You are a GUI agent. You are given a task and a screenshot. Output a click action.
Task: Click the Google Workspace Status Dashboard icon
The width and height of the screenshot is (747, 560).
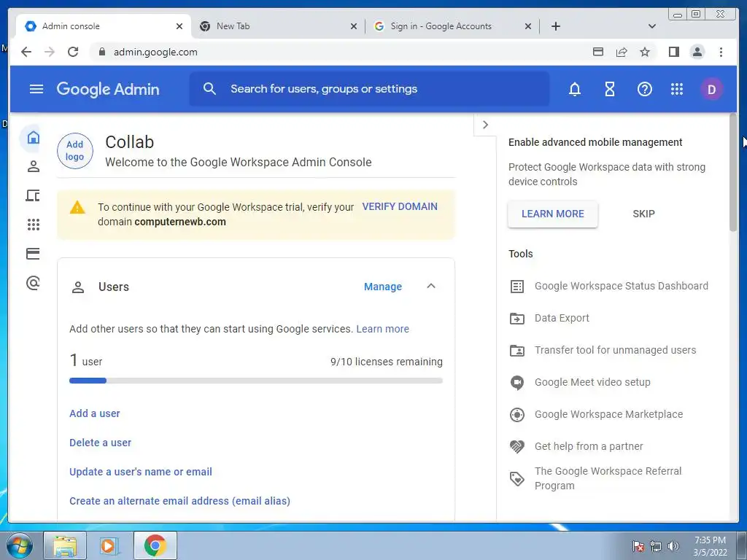point(517,286)
